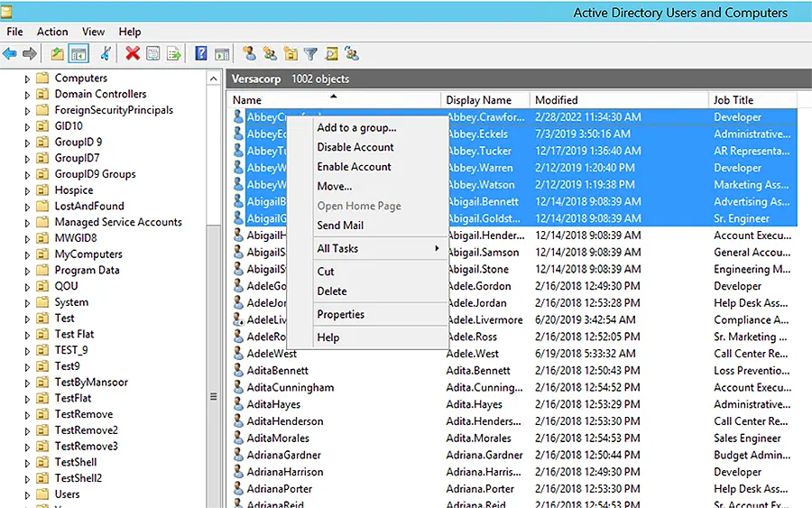Click the user icon beside AdrianaGardner

[237, 455]
